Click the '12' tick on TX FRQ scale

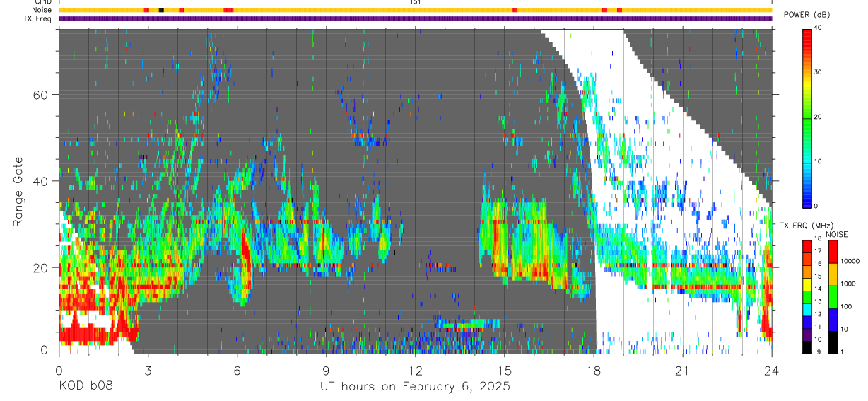pos(817,314)
